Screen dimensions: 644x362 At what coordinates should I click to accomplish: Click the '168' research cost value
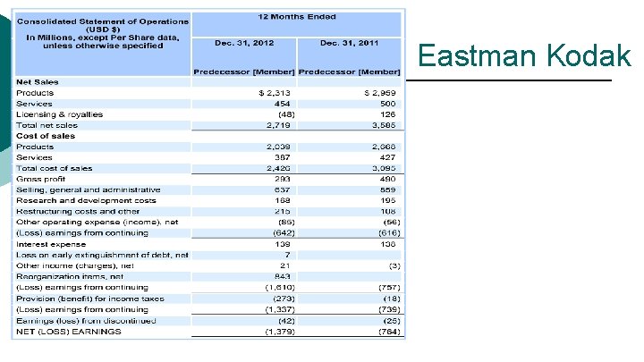(282, 200)
